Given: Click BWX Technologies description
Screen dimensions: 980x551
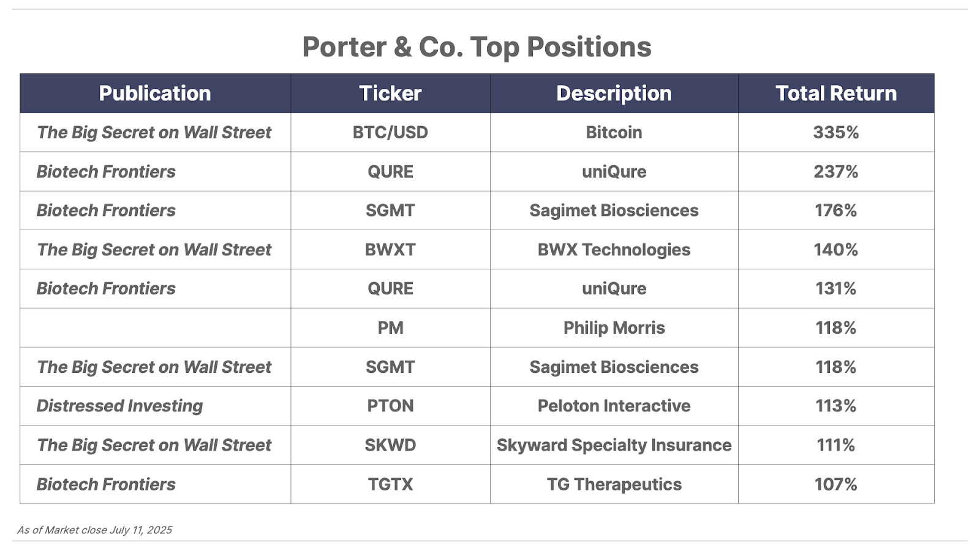Looking at the screenshot, I should point(614,250).
